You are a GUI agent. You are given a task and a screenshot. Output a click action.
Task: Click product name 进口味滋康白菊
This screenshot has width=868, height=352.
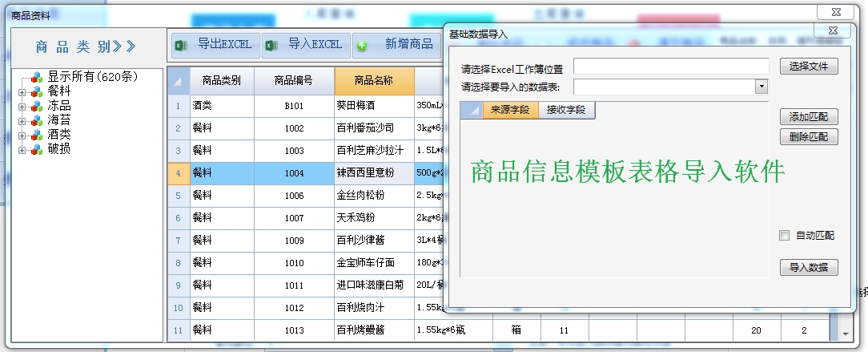(x=370, y=285)
